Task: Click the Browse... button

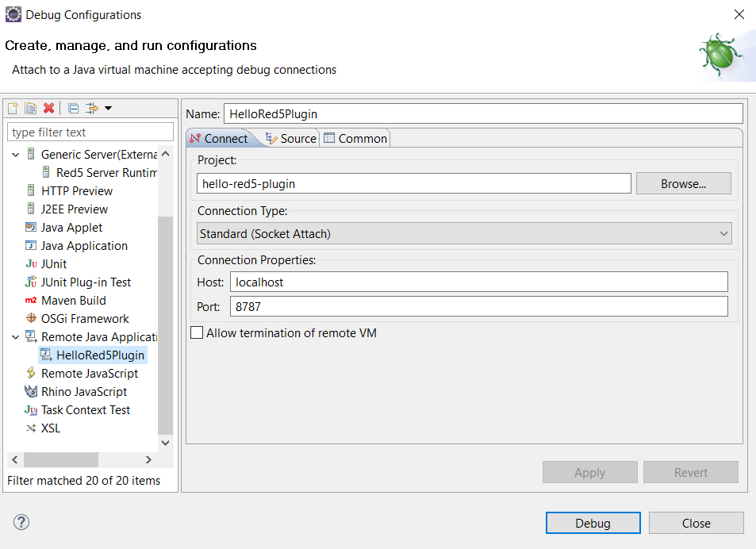Action: click(x=684, y=183)
